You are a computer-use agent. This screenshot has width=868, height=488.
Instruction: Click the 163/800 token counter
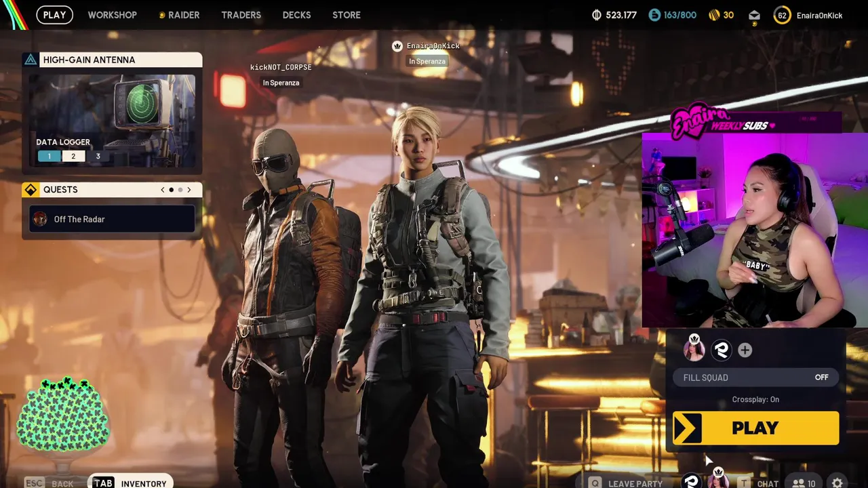click(680, 15)
